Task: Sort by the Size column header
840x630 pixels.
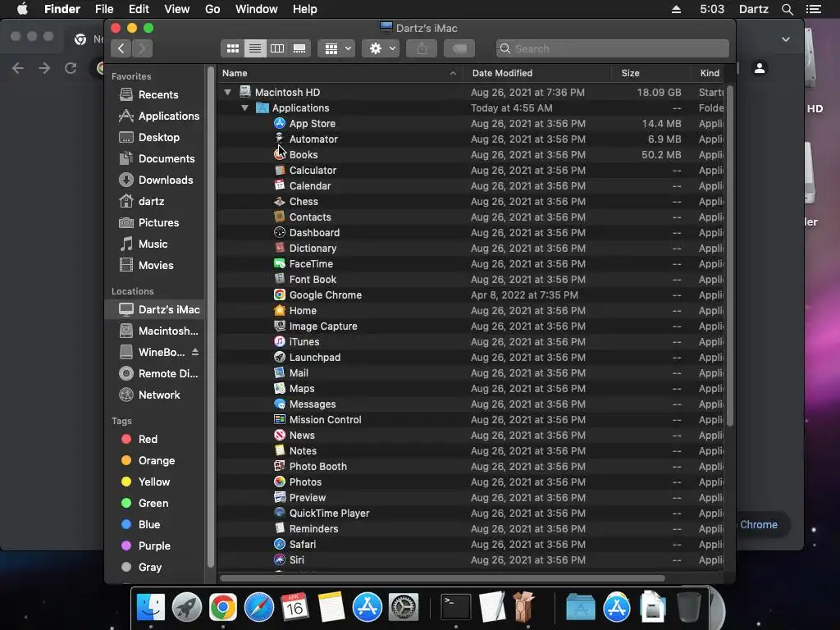Action: click(651, 73)
